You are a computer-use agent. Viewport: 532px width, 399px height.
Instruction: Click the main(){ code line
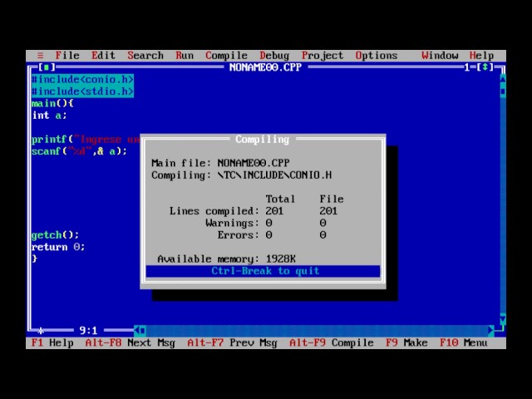click(52, 103)
